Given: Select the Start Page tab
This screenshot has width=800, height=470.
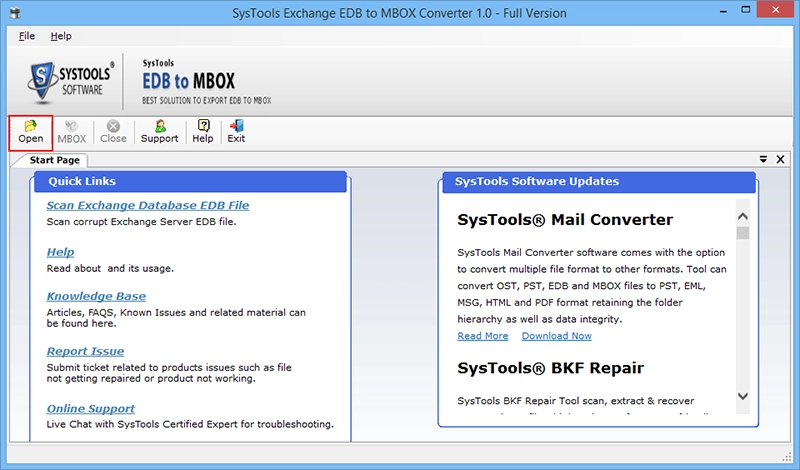Looking at the screenshot, I should [54, 160].
